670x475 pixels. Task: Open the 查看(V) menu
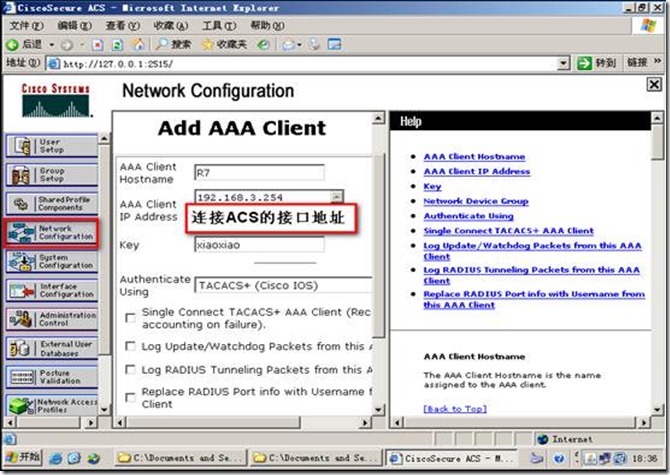coord(123,26)
